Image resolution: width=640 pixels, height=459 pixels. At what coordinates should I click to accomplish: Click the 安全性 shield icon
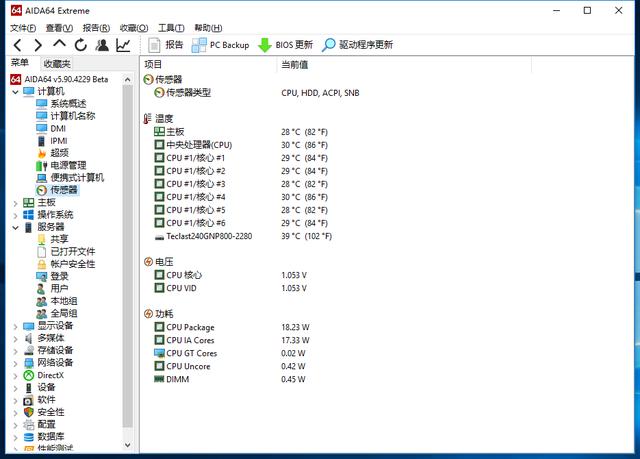(29, 412)
